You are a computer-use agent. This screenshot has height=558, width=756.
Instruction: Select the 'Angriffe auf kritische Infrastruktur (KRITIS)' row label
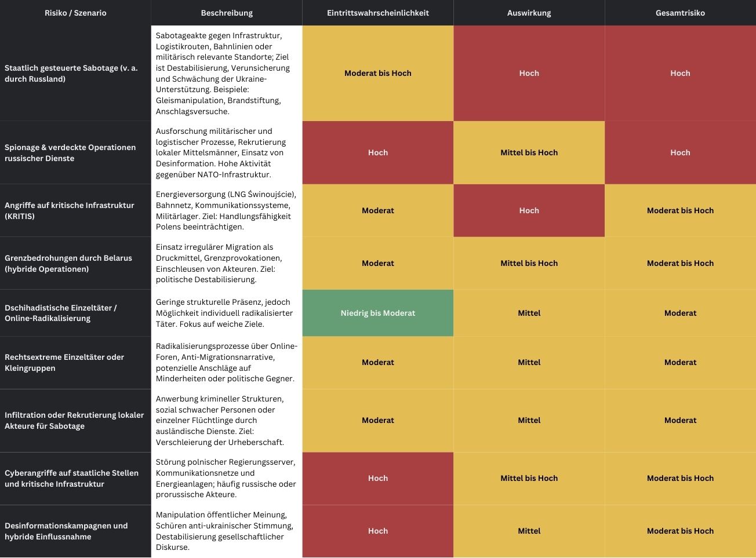pyautogui.click(x=70, y=211)
